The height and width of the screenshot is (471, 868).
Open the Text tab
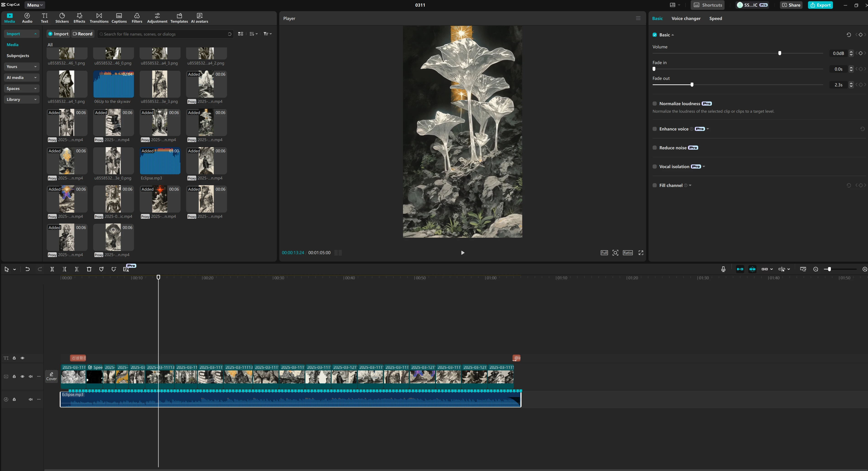44,18
